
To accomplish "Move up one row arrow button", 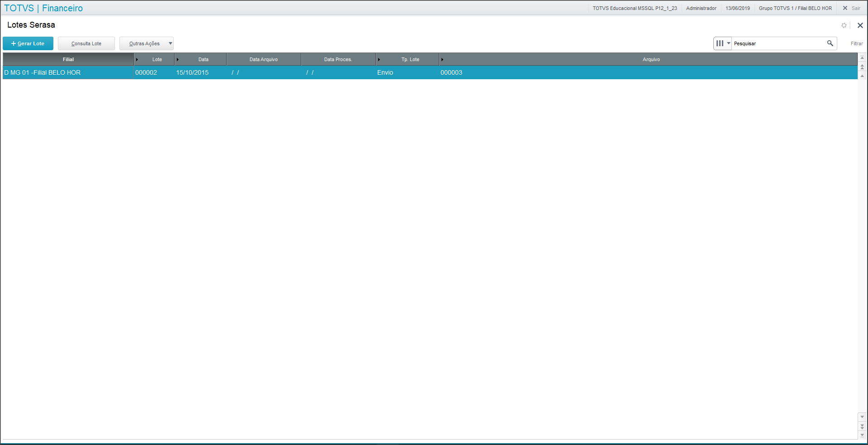I will click(862, 76).
